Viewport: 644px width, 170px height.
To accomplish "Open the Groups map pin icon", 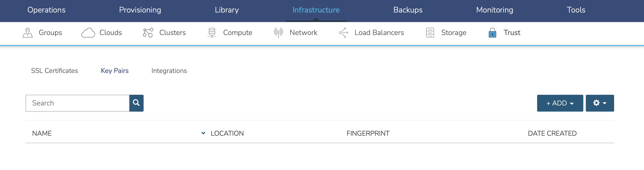I will click(x=27, y=32).
